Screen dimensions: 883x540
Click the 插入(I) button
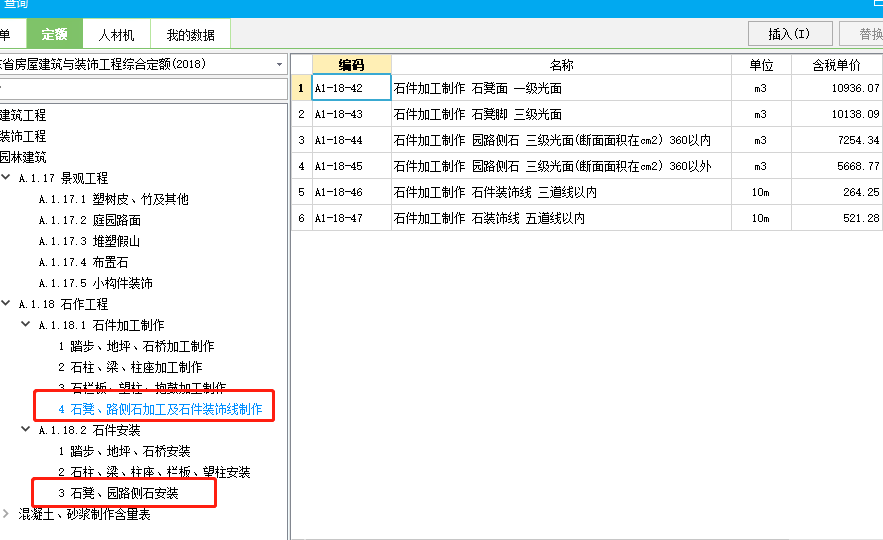pyautogui.click(x=790, y=34)
